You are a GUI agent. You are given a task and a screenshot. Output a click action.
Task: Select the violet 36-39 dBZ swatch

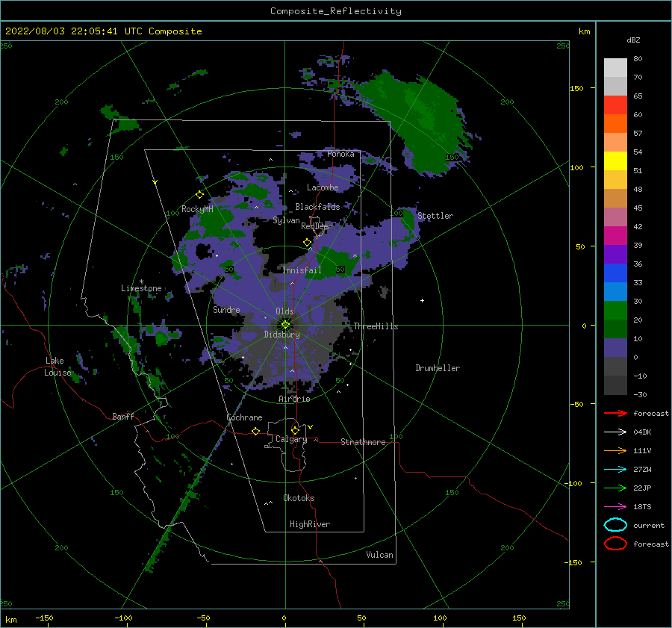click(615, 255)
